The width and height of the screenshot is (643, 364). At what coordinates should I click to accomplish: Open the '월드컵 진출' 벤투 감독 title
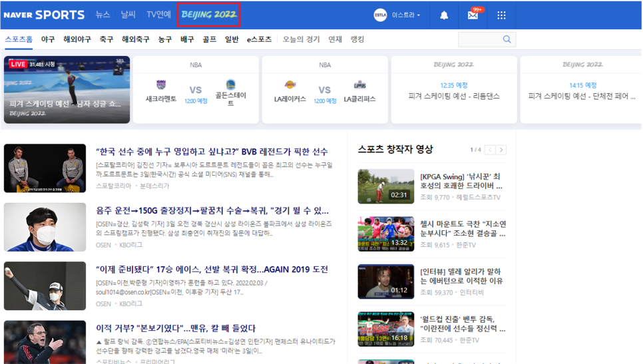[463, 324]
